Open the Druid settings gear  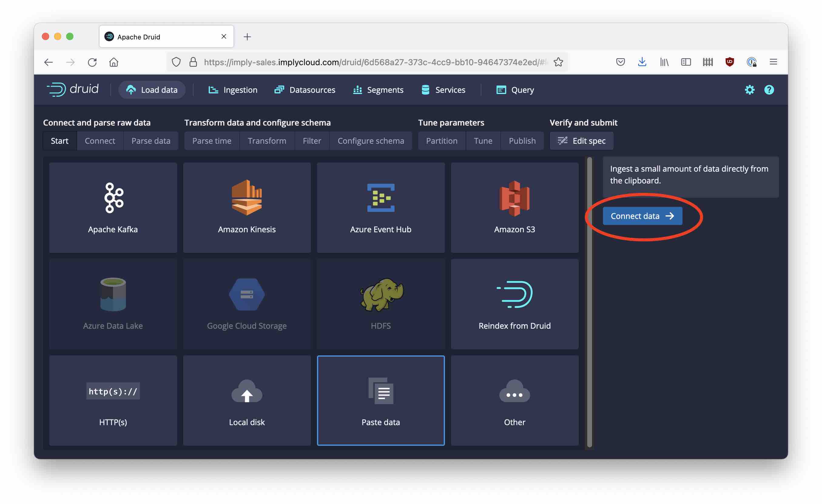[x=750, y=89]
